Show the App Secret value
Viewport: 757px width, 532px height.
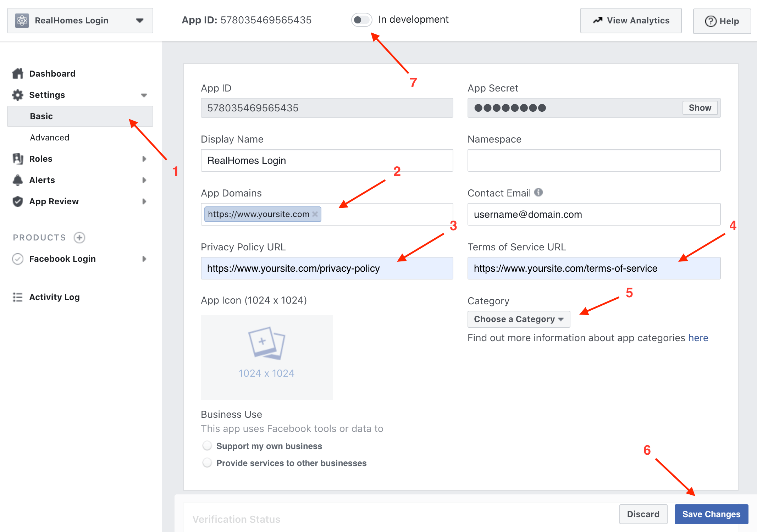pos(701,108)
